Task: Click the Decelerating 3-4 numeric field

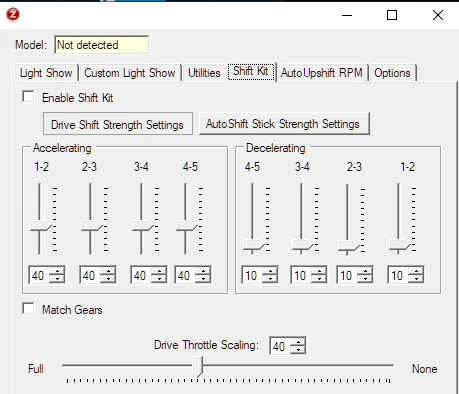Action: coord(302,275)
